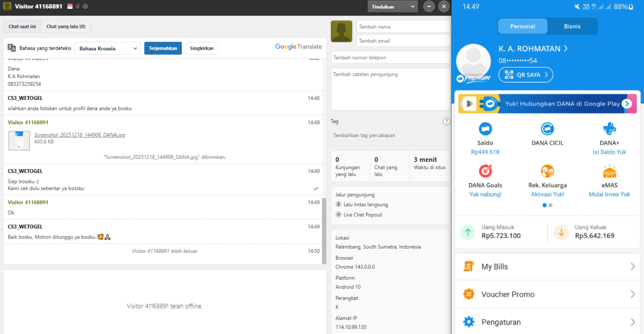Screen dimensions: 644x334
Task: Click the Terjemahkan button
Action: [163, 48]
